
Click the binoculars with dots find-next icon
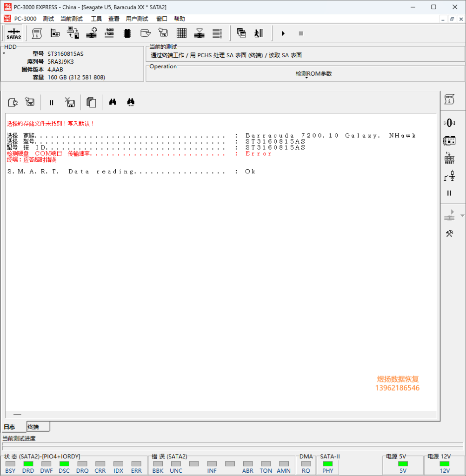pyautogui.click(x=131, y=102)
